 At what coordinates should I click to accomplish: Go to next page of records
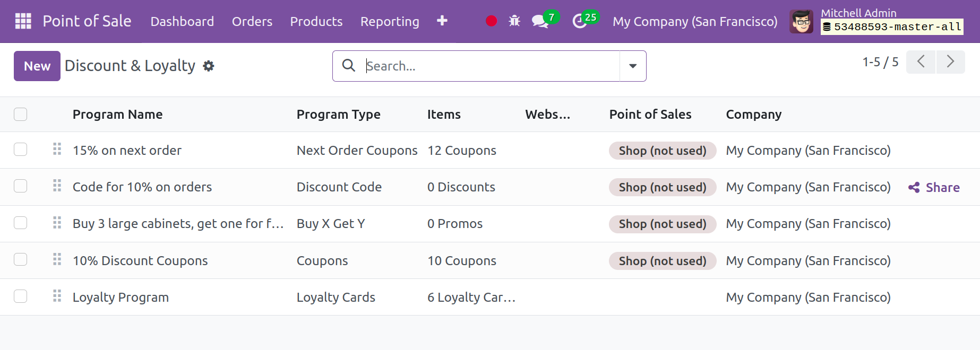point(950,62)
